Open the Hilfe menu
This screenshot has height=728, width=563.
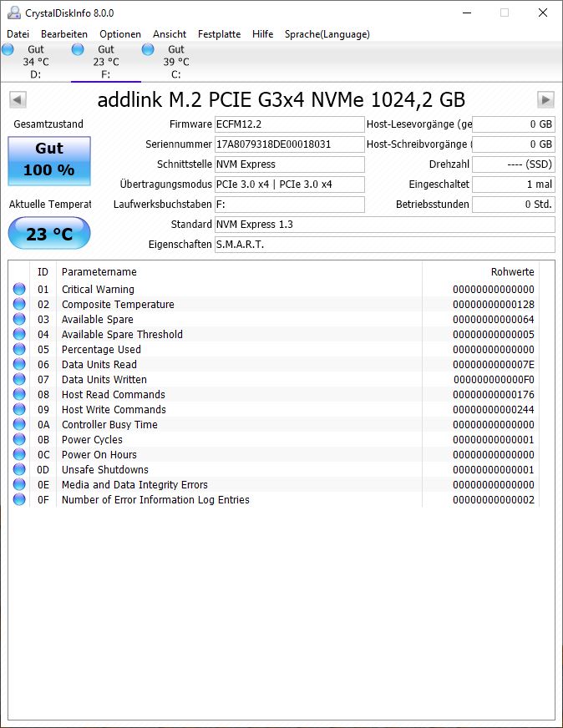(262, 34)
